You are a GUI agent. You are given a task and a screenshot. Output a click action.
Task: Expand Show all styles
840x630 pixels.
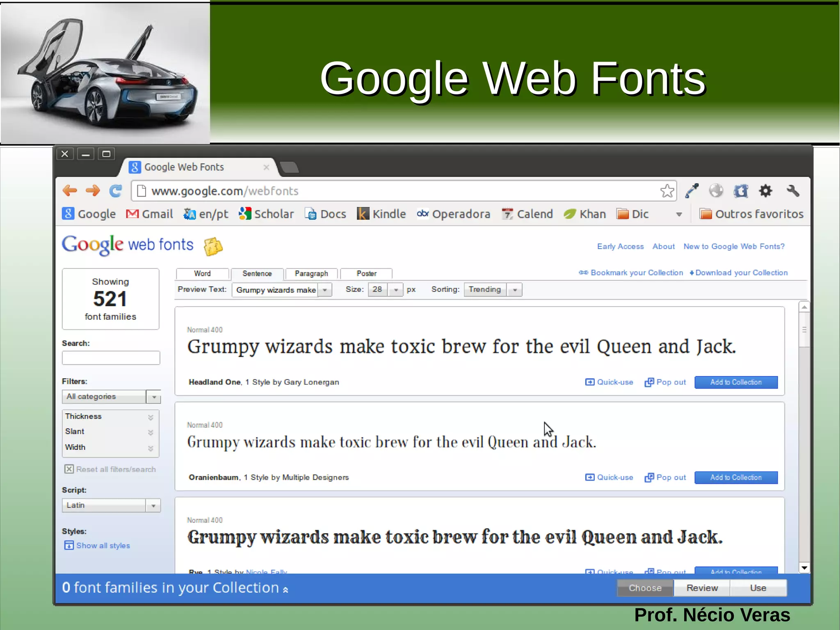pos(97,545)
